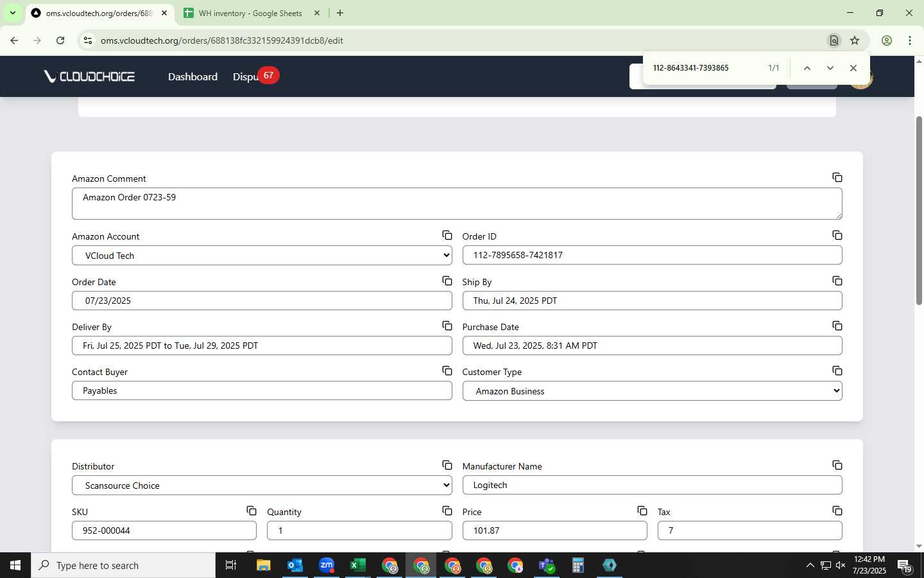Close the find-in-page bar
This screenshot has width=924, height=578.
pyautogui.click(x=853, y=68)
